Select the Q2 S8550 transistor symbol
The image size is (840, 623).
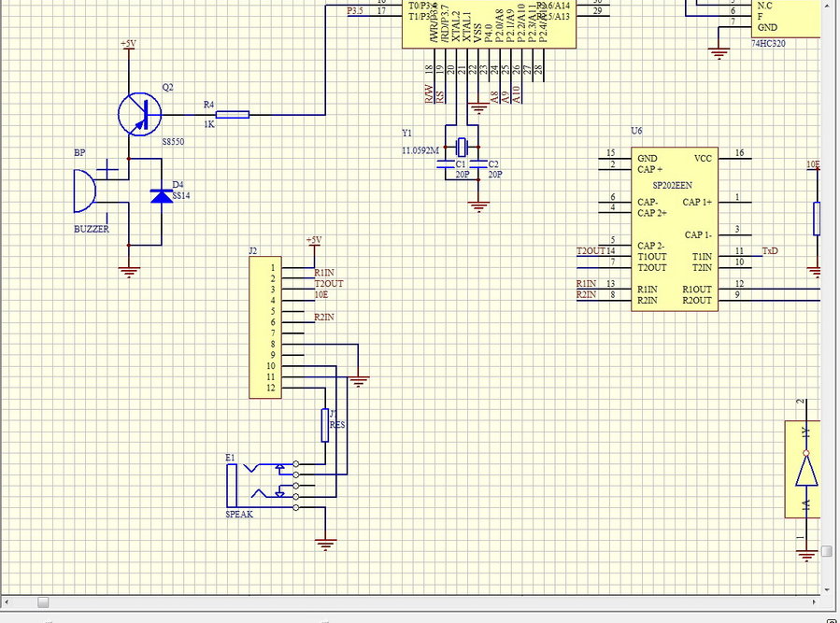[140, 114]
